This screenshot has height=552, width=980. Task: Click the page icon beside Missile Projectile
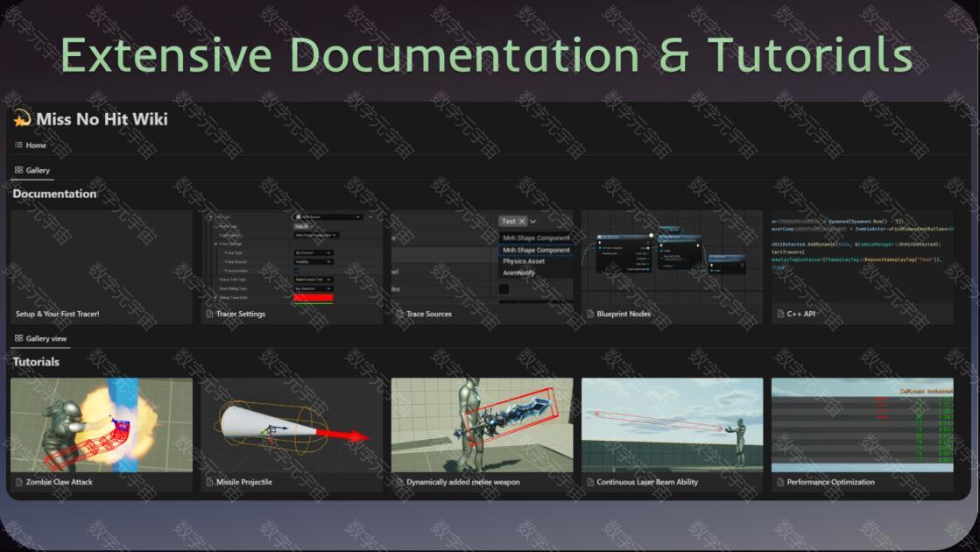tap(210, 482)
